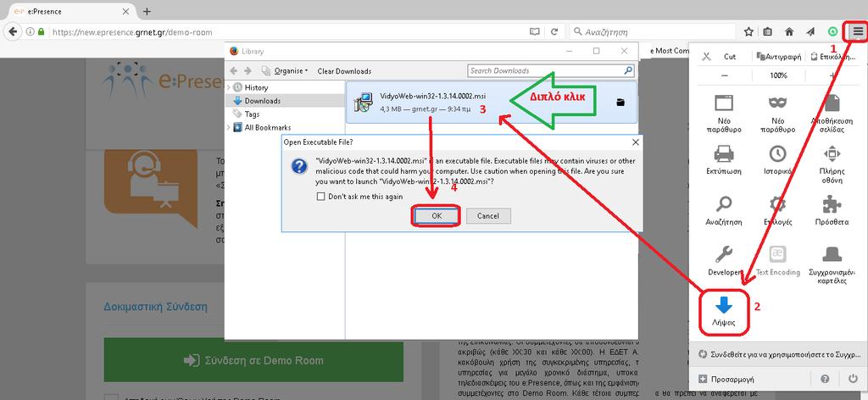Open Developer wrench icon
The width and height of the screenshot is (868, 400).
point(724,254)
